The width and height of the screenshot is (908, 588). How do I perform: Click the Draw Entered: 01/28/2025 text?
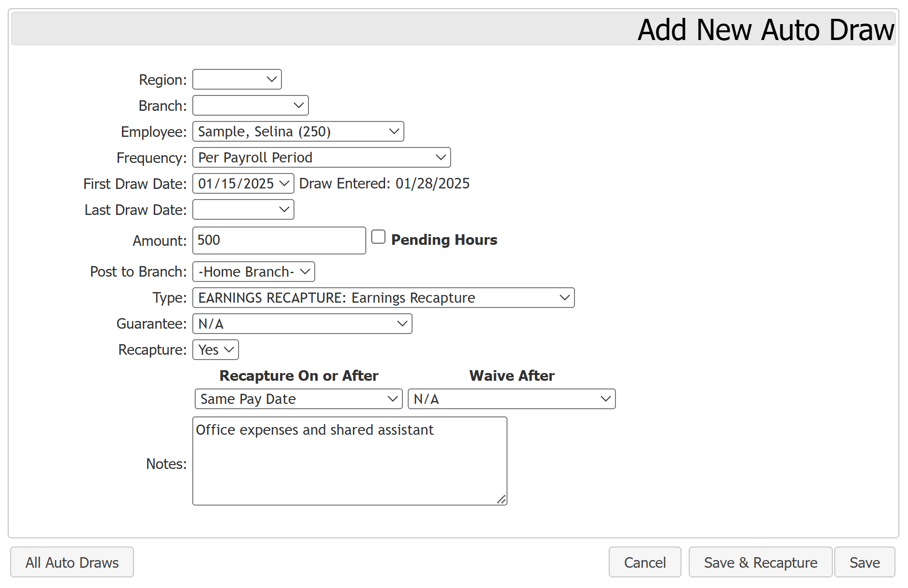pos(385,184)
